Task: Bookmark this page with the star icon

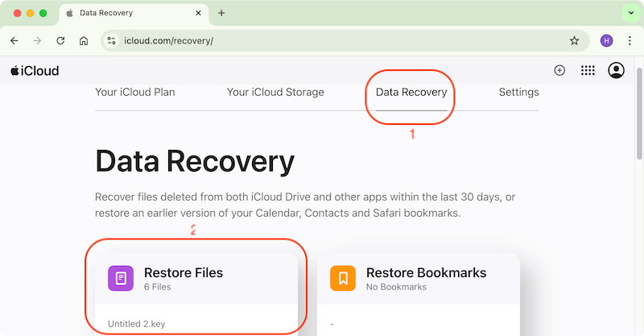Action: point(574,40)
